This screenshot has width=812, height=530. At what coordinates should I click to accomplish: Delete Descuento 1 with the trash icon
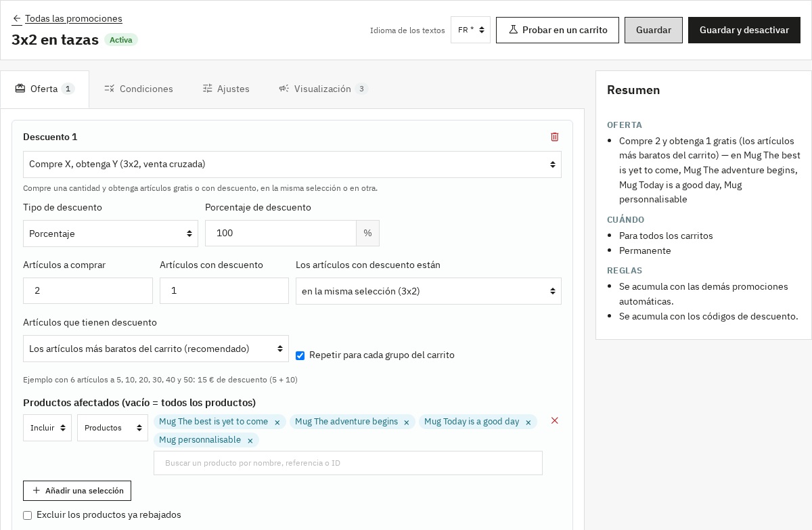pos(555,137)
